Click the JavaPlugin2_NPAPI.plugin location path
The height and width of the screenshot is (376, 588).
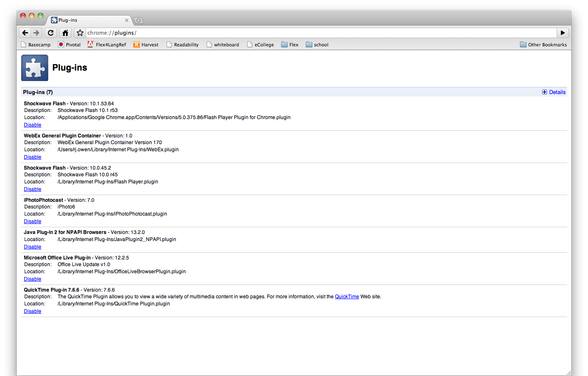pyautogui.click(x=117, y=239)
